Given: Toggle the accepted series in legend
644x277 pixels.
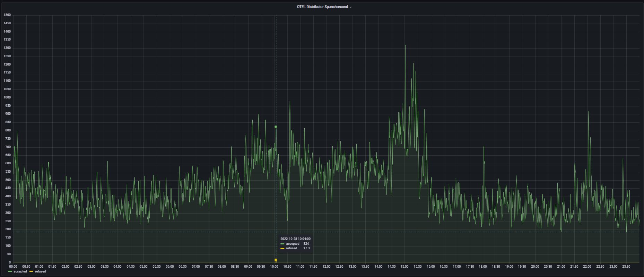Looking at the screenshot, I should (x=20, y=271).
